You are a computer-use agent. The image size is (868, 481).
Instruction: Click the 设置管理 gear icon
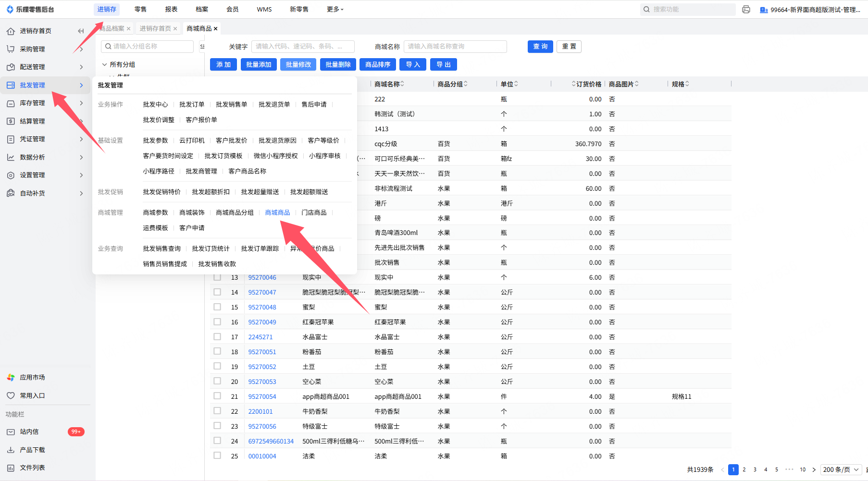tap(11, 175)
